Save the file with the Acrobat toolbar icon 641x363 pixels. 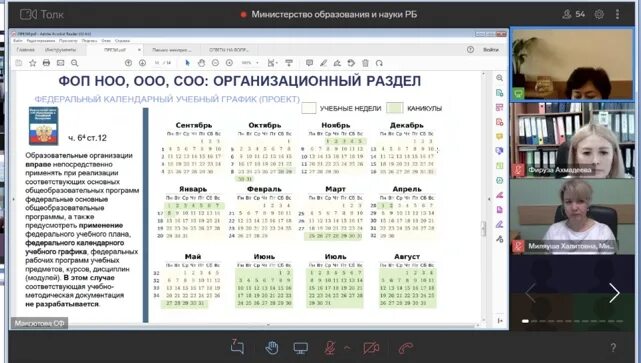[19, 63]
